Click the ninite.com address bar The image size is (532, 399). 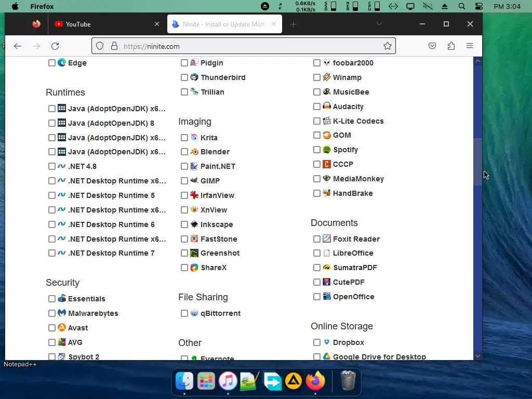pyautogui.click(x=243, y=46)
